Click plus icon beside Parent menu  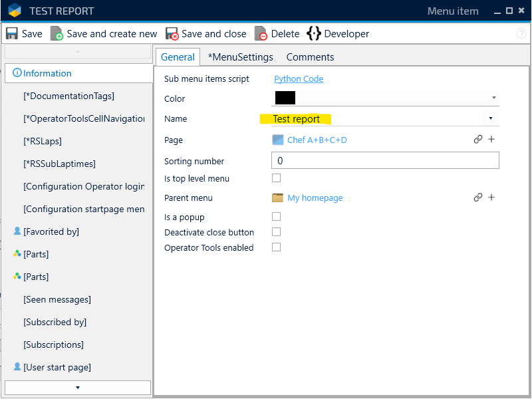491,198
